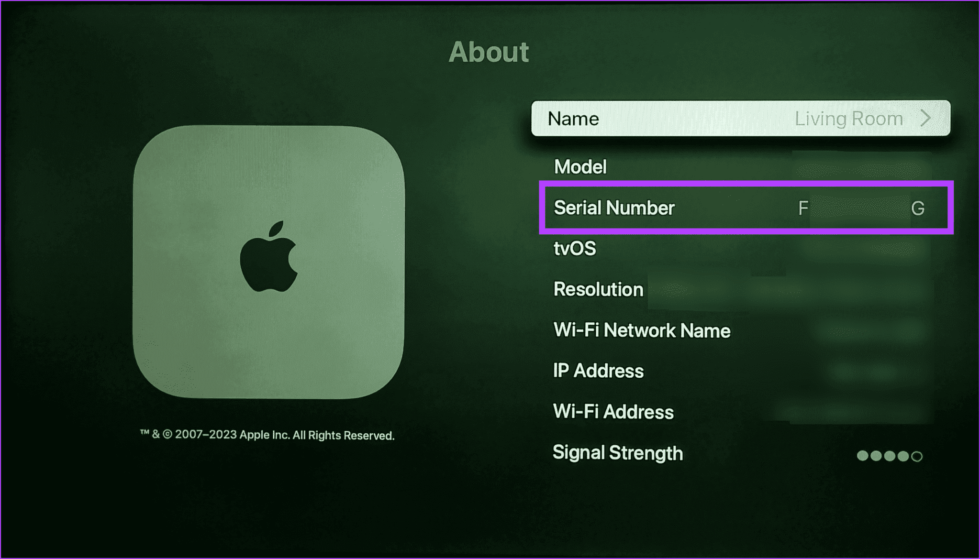Open the Name row showing Living Room
980x559 pixels.
coord(741,118)
